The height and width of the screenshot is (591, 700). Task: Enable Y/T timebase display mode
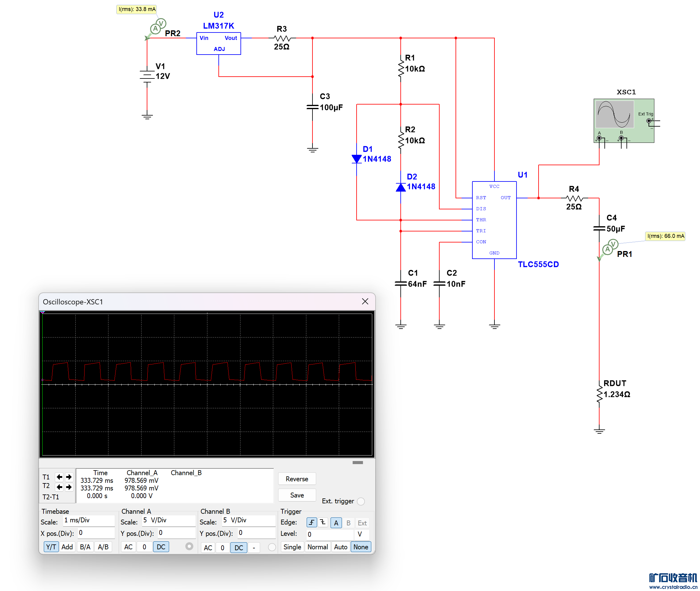point(51,547)
